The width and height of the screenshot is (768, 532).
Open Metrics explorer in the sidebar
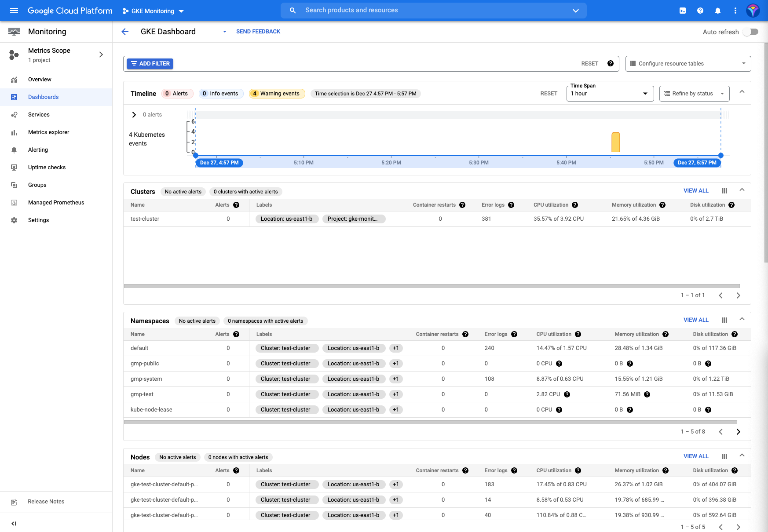coord(56,132)
